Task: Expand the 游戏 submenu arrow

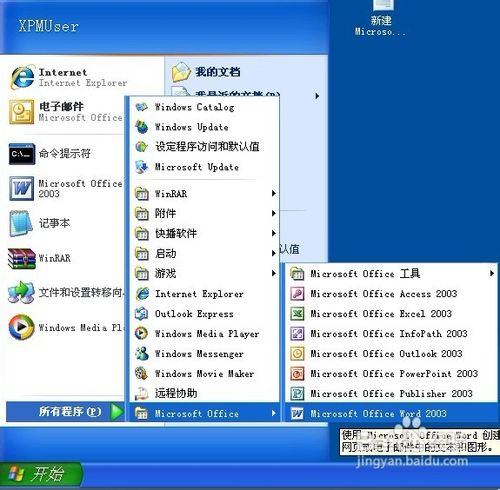Action: [x=273, y=273]
